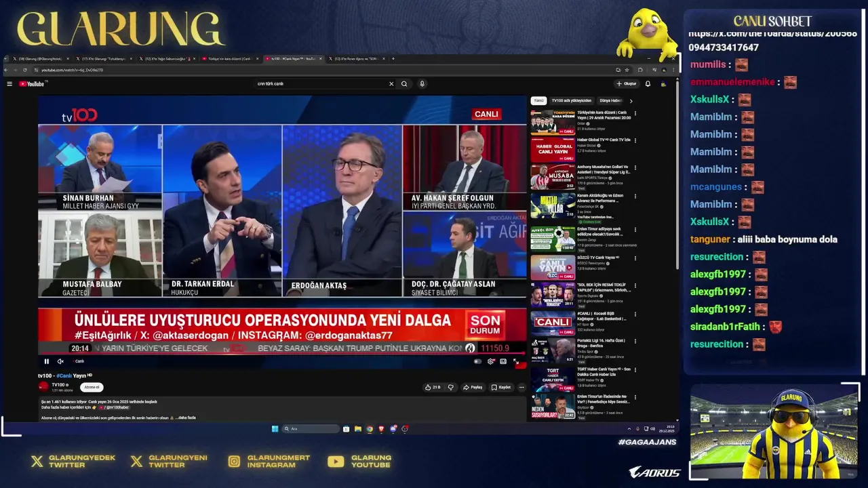Select the Tümü filter chip
Screen dimensions: 868x488
[x=538, y=100]
